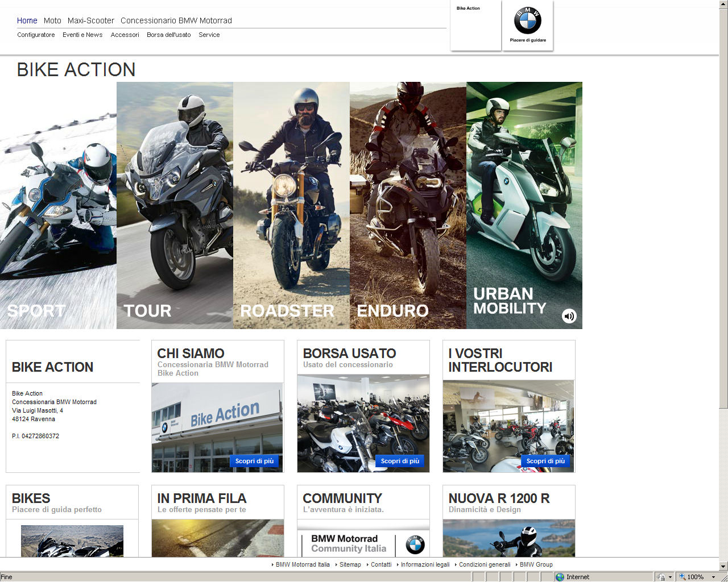This screenshot has width=728, height=582.
Task: Click the zoom magnifier icon
Action: tap(682, 577)
